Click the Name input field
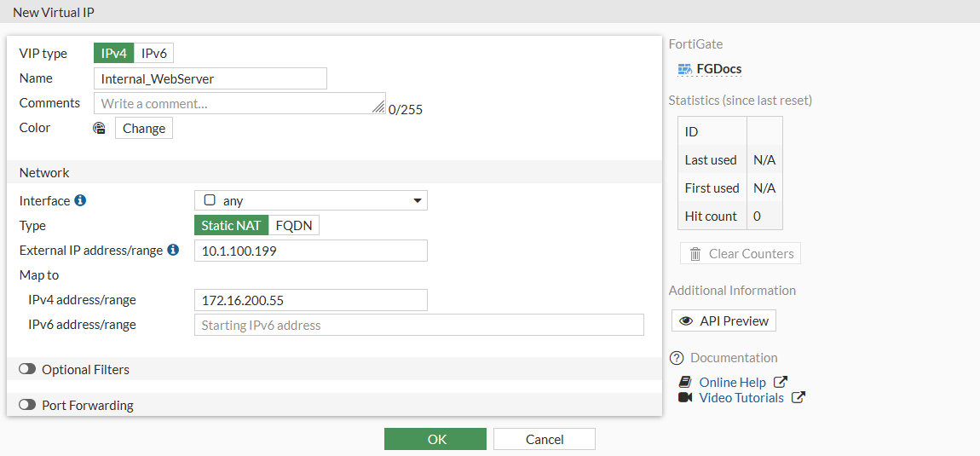Screen dimensions: 980x456 tap(210, 78)
